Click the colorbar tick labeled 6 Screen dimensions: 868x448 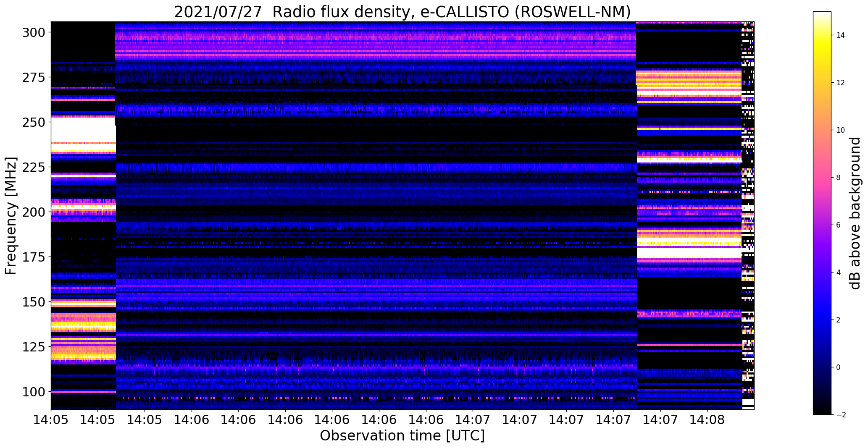pos(839,225)
